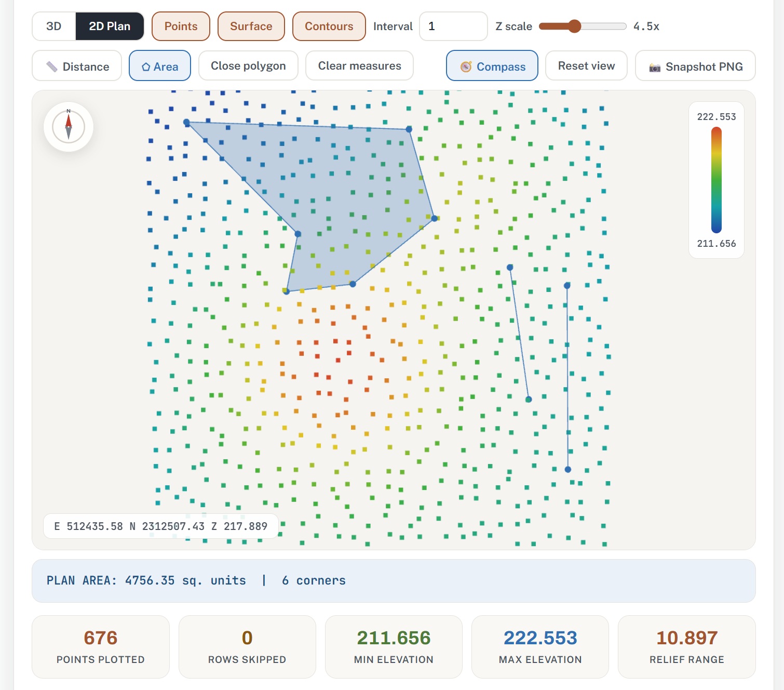Toggle the Contours layer
The height and width of the screenshot is (690, 784).
(x=329, y=26)
